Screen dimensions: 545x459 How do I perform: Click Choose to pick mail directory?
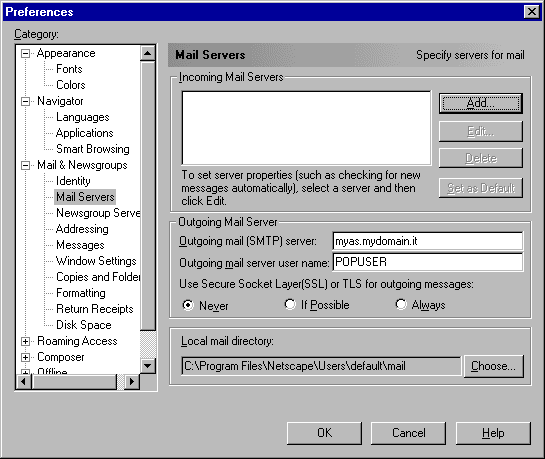(494, 366)
